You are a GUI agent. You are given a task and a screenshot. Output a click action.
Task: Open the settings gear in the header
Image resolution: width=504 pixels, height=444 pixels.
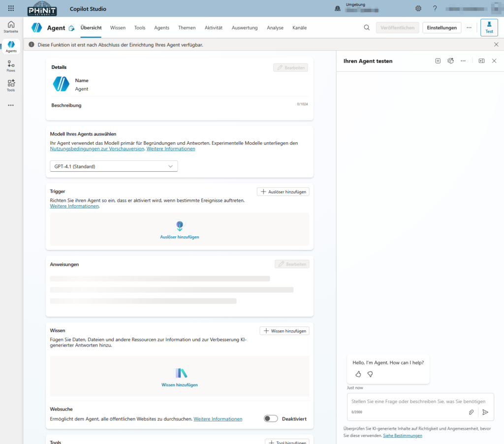coord(418,8)
